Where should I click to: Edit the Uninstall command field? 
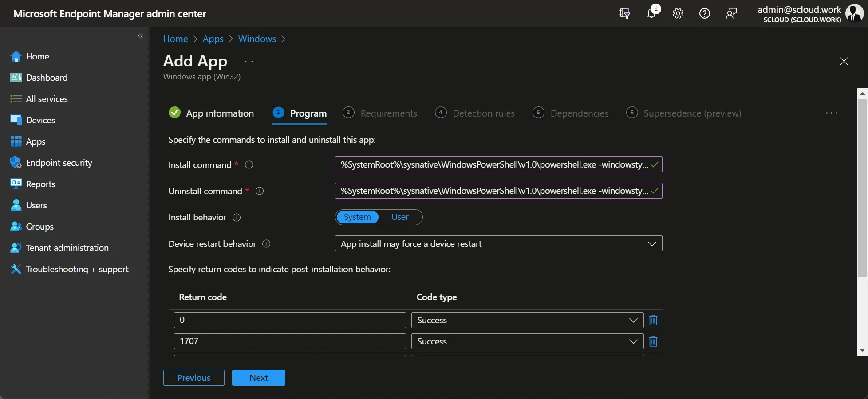coord(498,191)
